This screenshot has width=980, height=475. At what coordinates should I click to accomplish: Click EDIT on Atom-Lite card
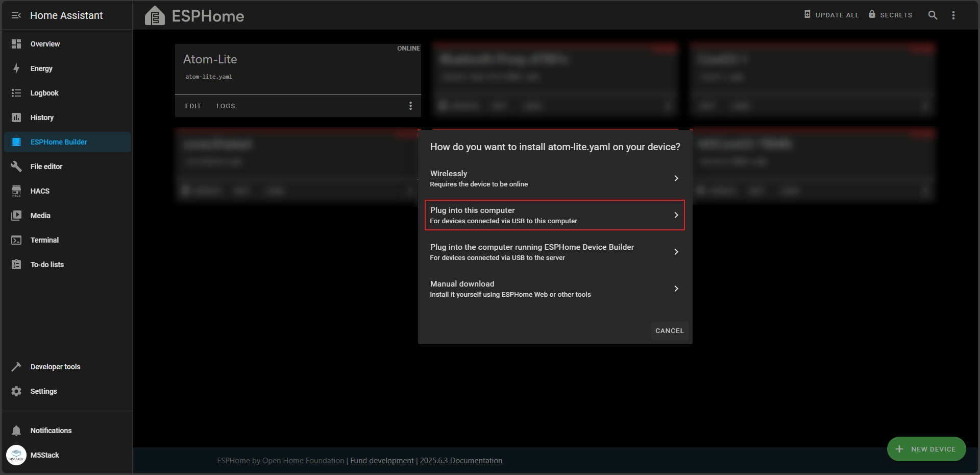[193, 106]
